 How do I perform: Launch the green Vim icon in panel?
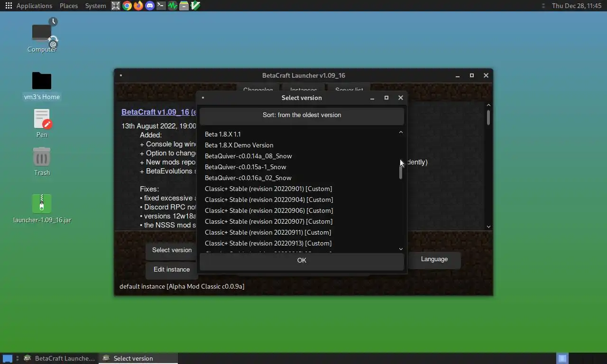(x=195, y=6)
